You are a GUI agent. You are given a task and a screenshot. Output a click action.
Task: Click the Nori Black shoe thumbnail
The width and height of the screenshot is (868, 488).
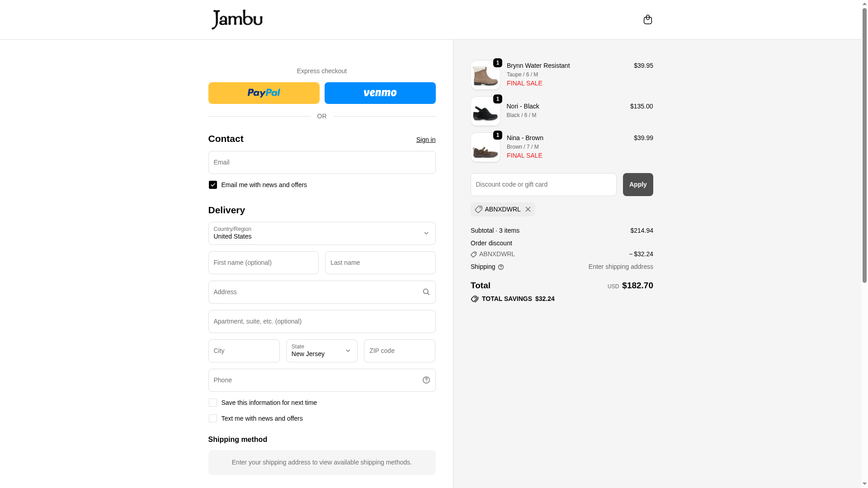485,111
